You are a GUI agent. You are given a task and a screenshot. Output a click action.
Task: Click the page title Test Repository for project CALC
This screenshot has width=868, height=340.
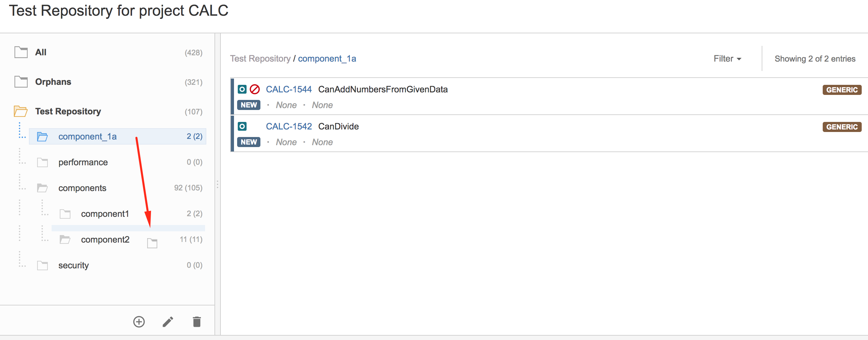click(x=119, y=11)
